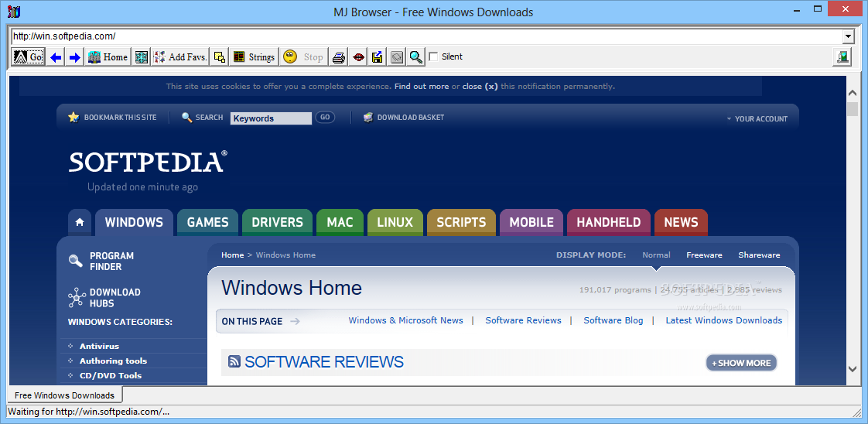Click the Go button in the toolbar

pos(28,57)
